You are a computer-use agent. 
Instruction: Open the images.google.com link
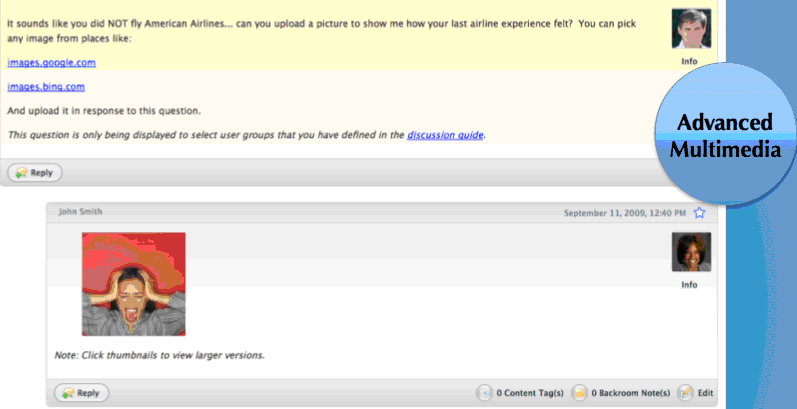point(51,62)
